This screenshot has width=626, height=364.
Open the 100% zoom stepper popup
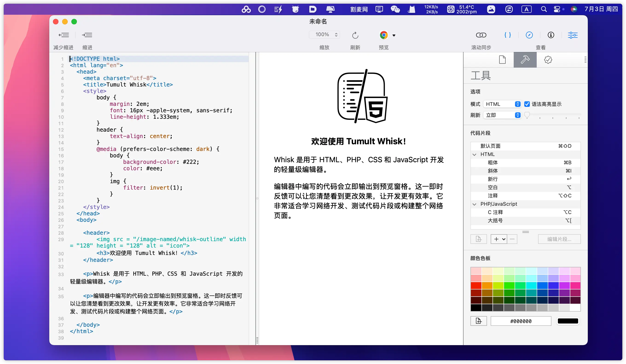(325, 35)
